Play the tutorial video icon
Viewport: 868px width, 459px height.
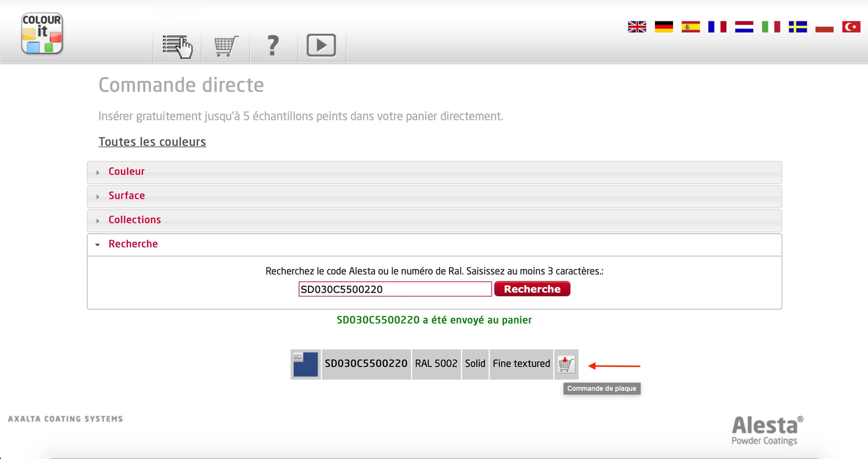321,46
